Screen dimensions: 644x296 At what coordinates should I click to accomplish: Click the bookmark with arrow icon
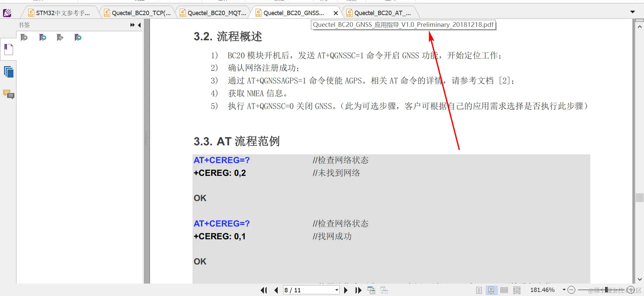click(x=60, y=37)
